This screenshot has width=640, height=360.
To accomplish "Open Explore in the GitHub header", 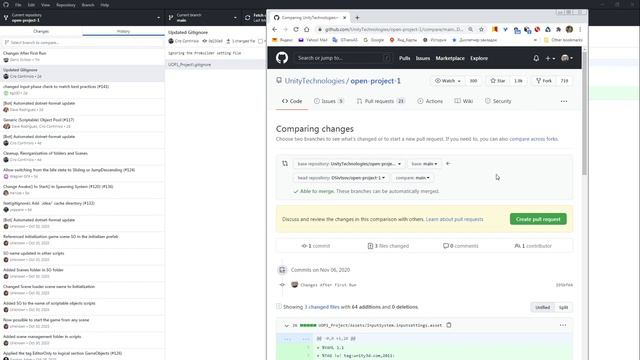I will click(479, 58).
